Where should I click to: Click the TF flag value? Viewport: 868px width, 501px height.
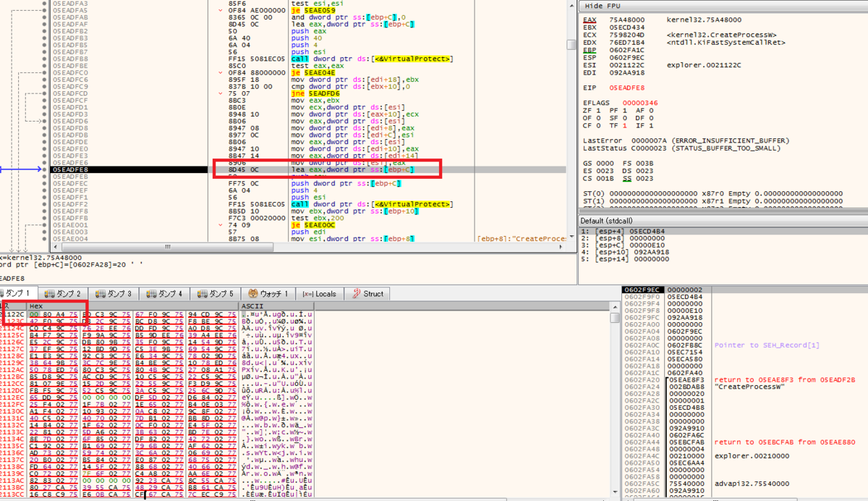[626, 124]
